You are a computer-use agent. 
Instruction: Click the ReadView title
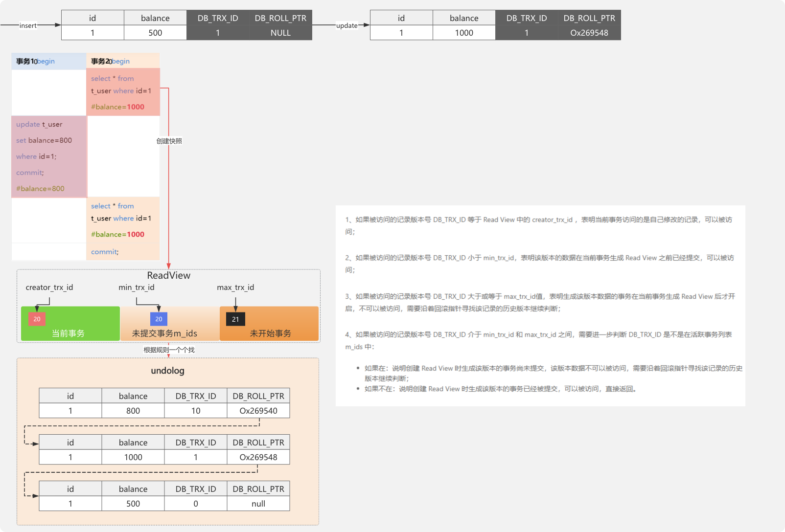point(168,275)
